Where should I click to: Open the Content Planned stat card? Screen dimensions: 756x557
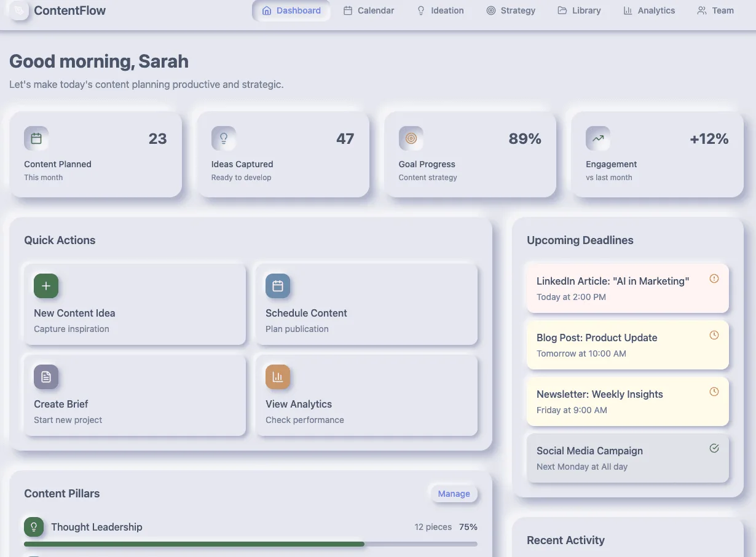pyautogui.click(x=96, y=154)
